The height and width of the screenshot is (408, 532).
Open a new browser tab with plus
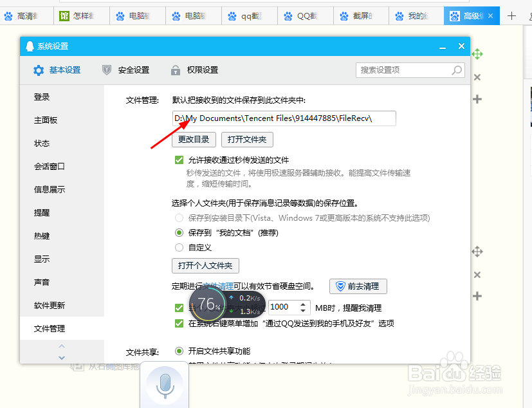coord(511,15)
